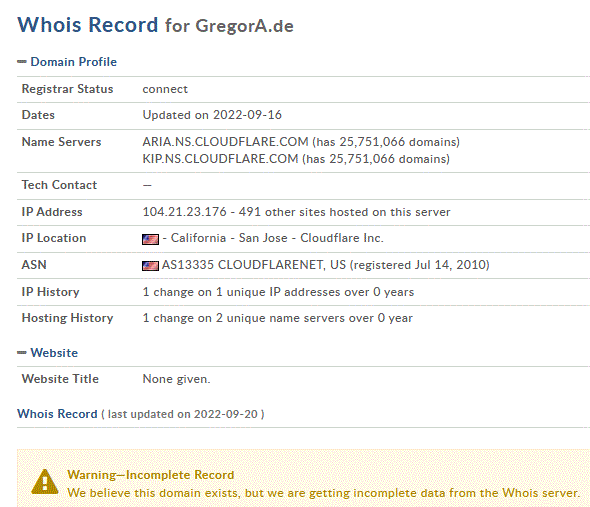The image size is (590, 507).
Task: Click the KIP.NS.CLOUDFLARE.COM name server
Action: 220,159
